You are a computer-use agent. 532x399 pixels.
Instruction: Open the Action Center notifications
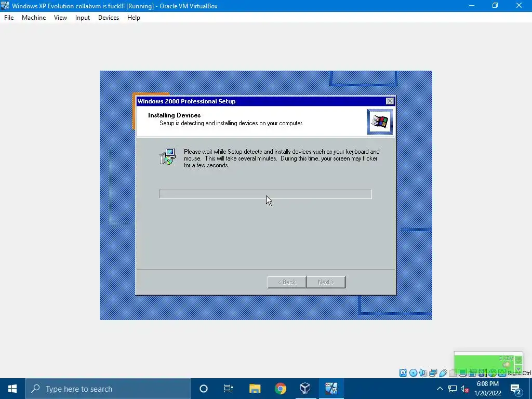click(516, 389)
